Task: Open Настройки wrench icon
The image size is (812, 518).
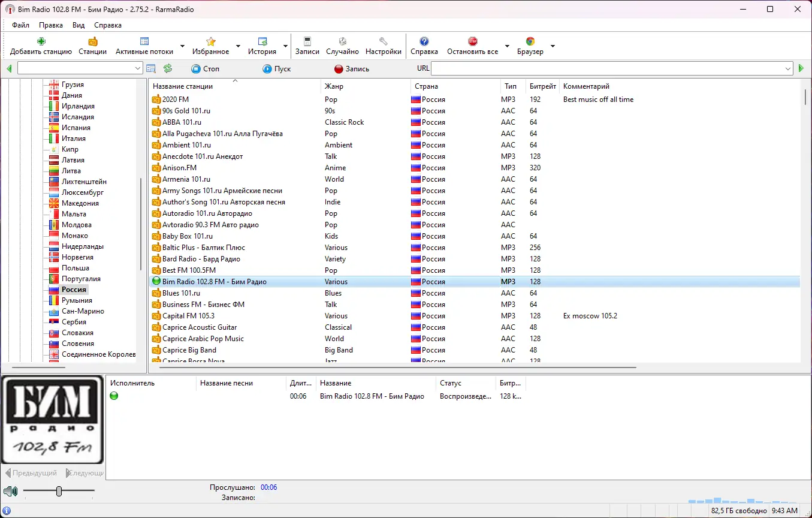Action: pyautogui.click(x=384, y=41)
